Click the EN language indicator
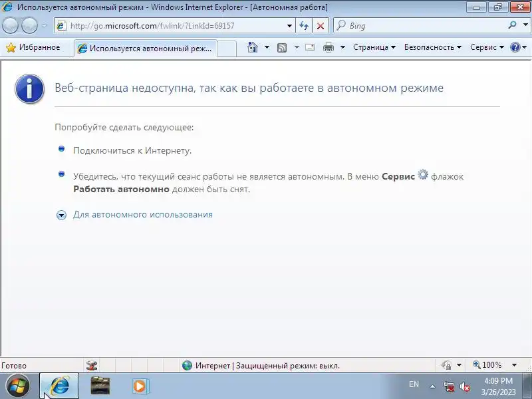532x399 pixels. click(414, 384)
